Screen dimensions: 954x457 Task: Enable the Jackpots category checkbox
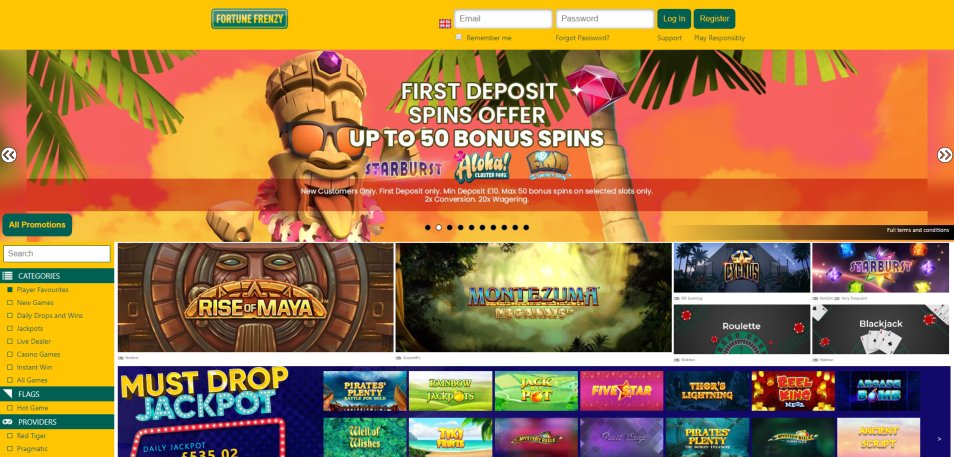coord(10,329)
